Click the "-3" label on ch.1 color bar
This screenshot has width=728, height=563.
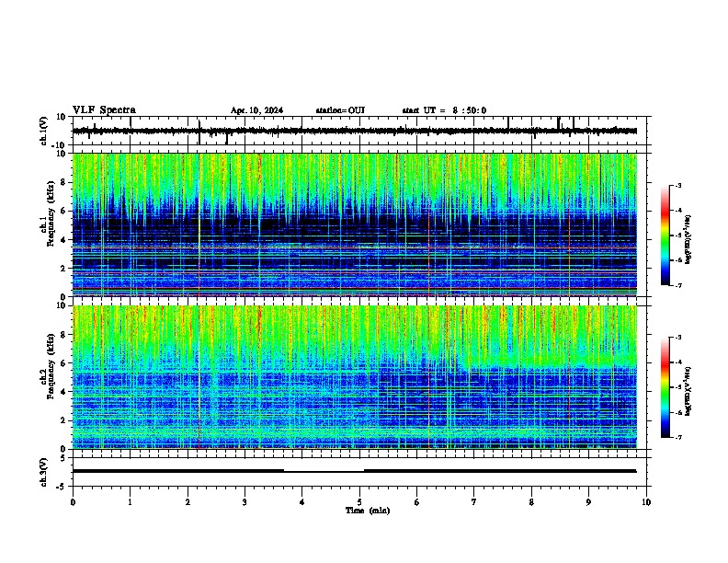click(677, 185)
